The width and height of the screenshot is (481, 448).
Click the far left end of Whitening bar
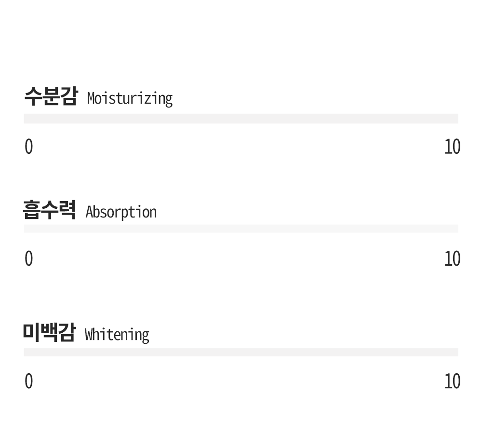(x=25, y=352)
